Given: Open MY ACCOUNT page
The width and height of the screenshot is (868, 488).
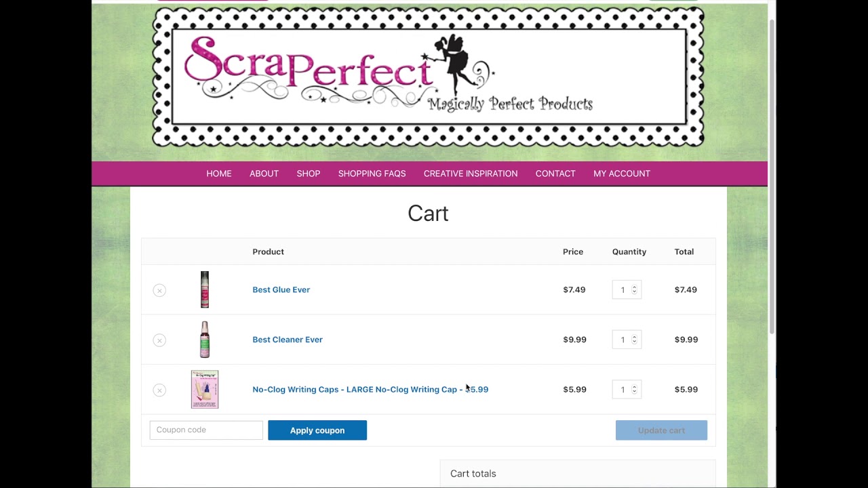Looking at the screenshot, I should (x=622, y=174).
